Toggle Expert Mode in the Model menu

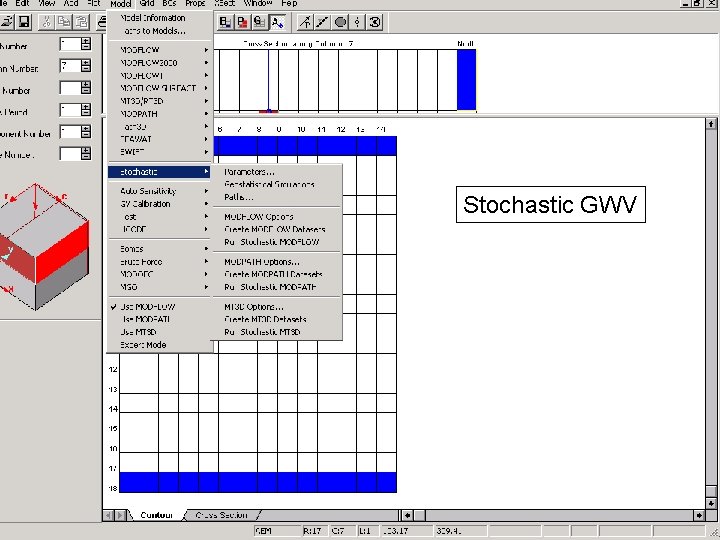[160, 345]
